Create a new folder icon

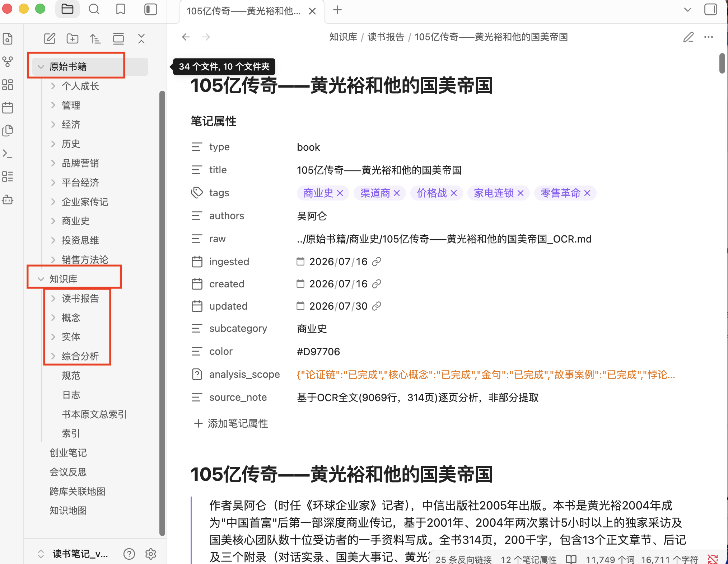73,38
